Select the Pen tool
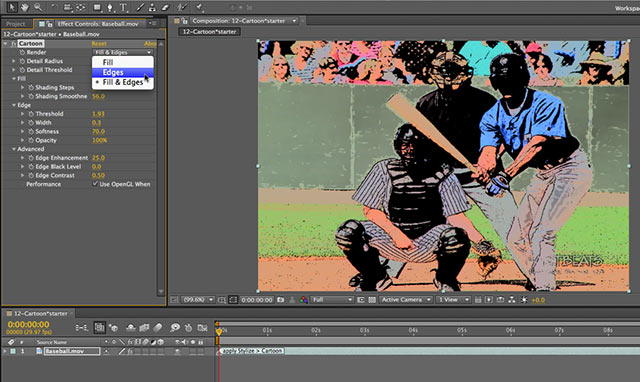Screen dimensions: 640x382 pos(109,7)
